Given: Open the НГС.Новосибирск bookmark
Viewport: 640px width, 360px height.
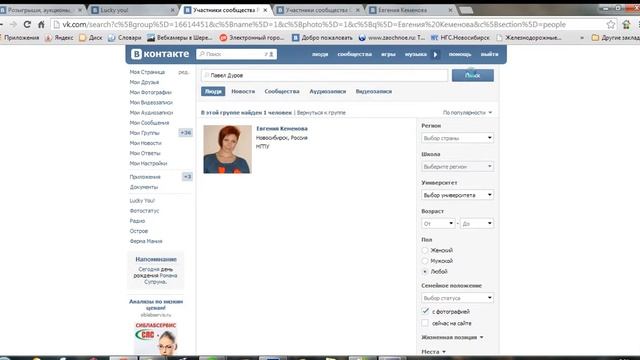Looking at the screenshot, I should coord(460,38).
